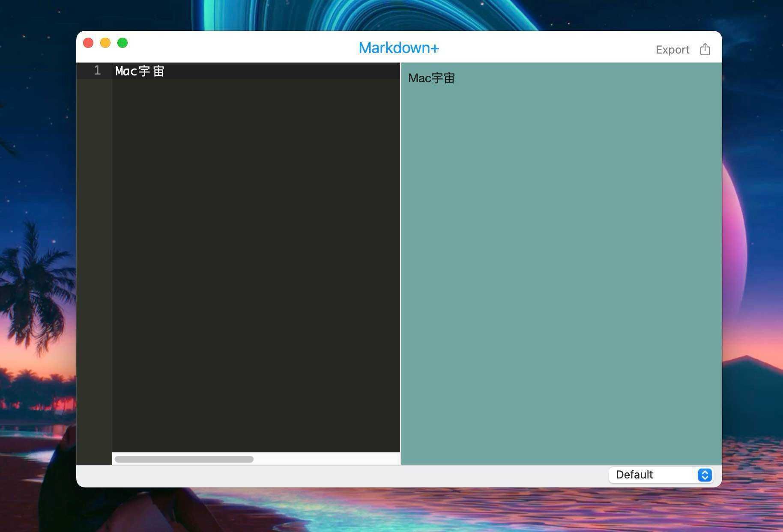Image resolution: width=783 pixels, height=532 pixels.
Task: Click the Export menu item
Action: tap(672, 50)
